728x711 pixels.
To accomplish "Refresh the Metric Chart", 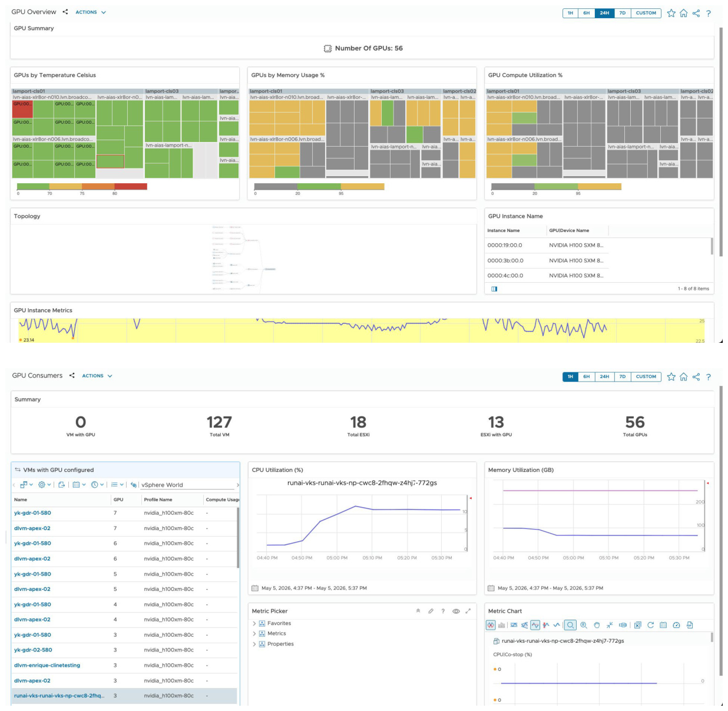I will pos(650,625).
